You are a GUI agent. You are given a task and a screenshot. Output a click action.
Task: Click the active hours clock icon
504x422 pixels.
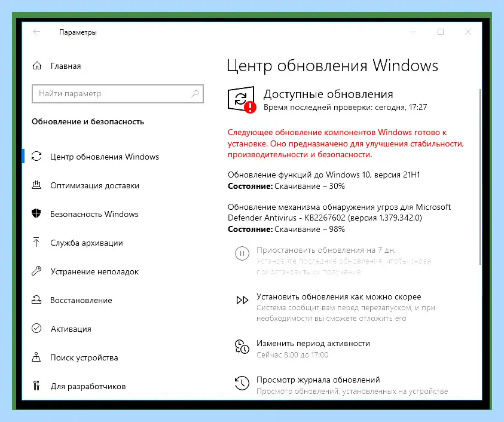click(242, 347)
